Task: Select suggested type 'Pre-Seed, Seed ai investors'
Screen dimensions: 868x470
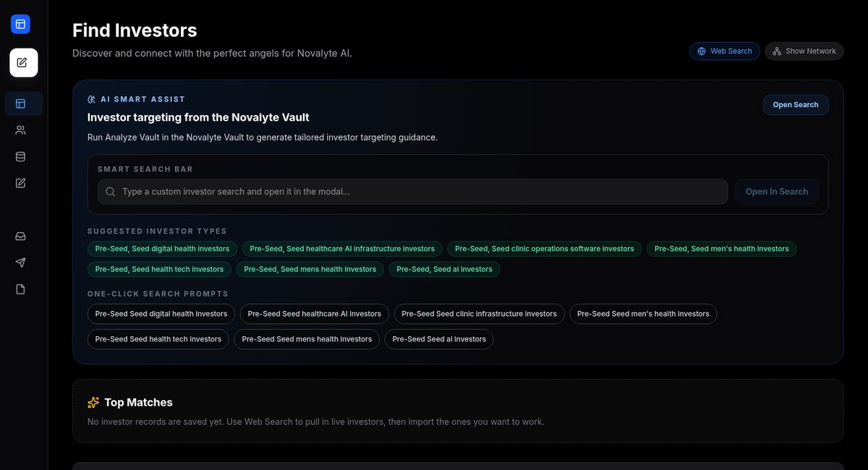Action: (445, 269)
